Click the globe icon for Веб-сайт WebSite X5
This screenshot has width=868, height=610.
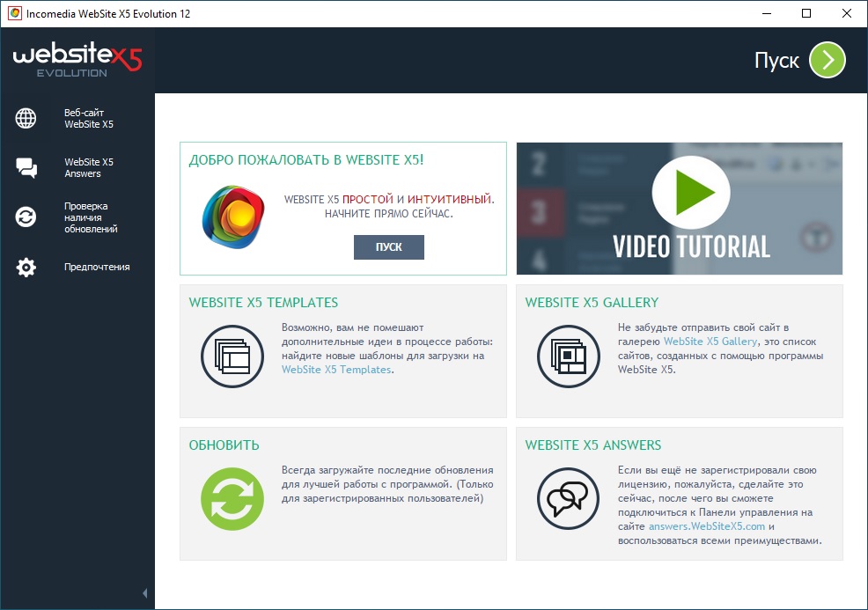[26, 119]
